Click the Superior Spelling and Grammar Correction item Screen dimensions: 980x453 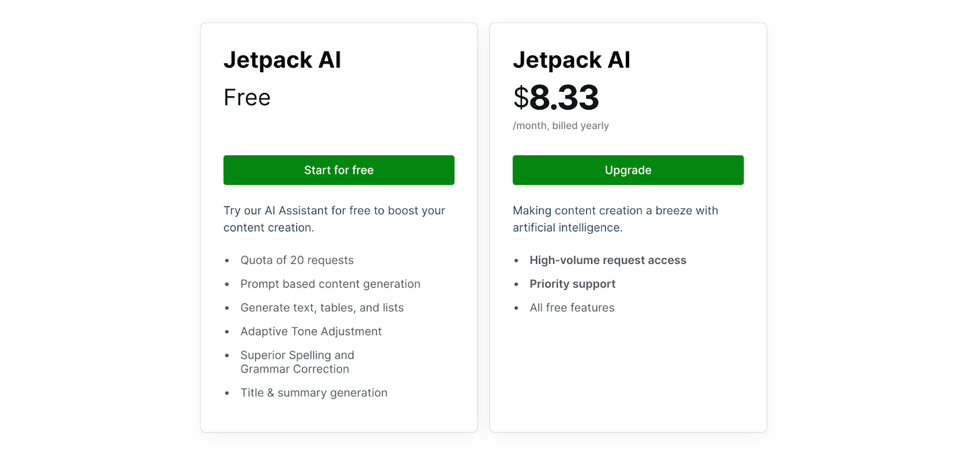(x=296, y=361)
